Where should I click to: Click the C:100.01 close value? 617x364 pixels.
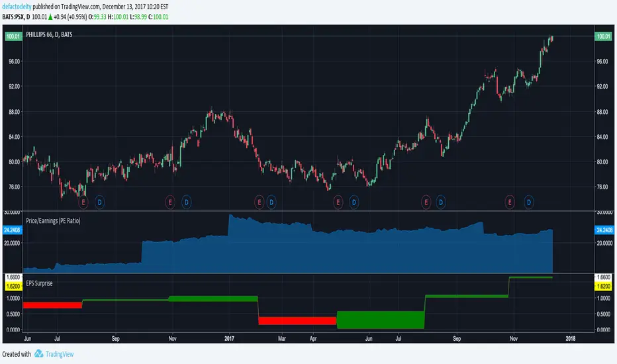(x=158, y=17)
